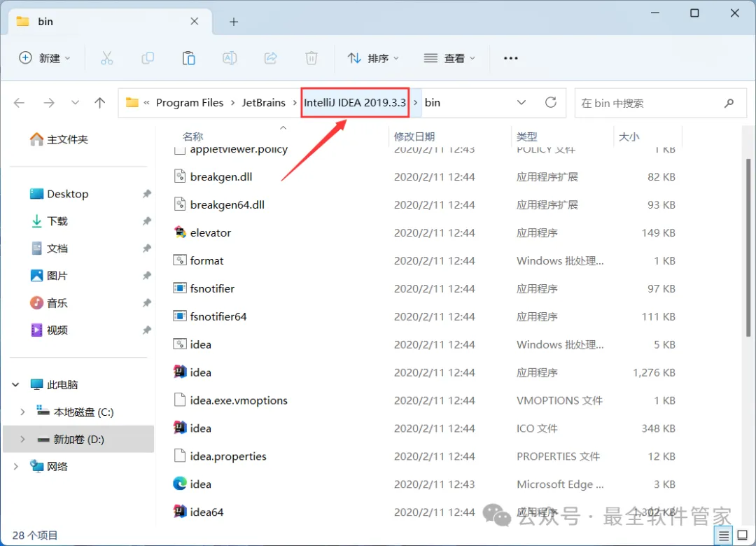The height and width of the screenshot is (546, 756).
Task: Select the elevator application icon
Action: coord(180,232)
